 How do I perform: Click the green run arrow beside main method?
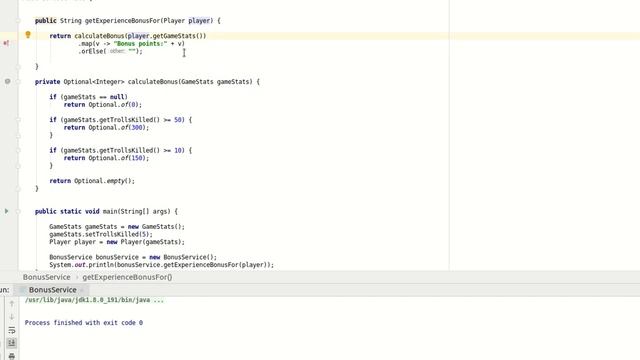coord(7,211)
